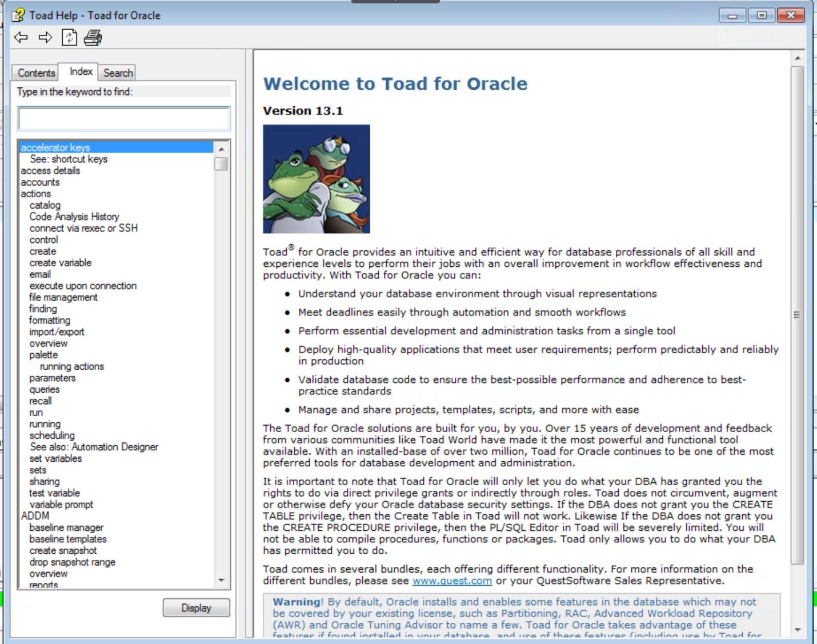817x644 pixels.
Task: Select 'accelerator keys' index entry
Action: click(x=55, y=147)
